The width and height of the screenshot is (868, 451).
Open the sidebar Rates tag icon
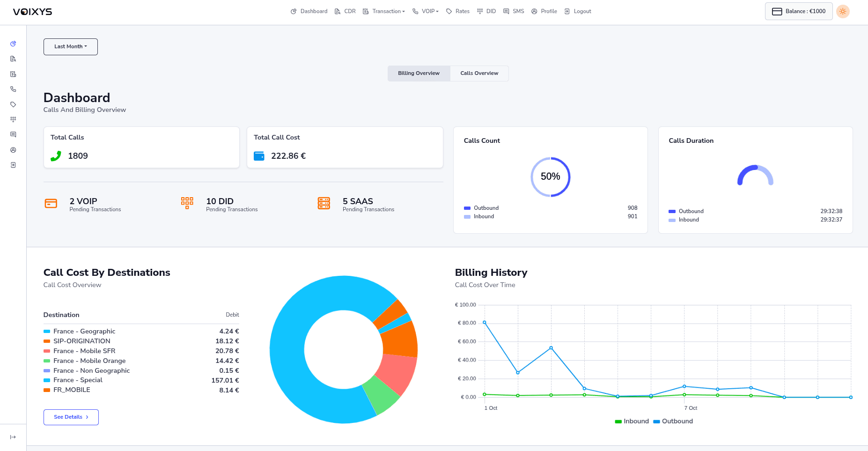coord(13,104)
